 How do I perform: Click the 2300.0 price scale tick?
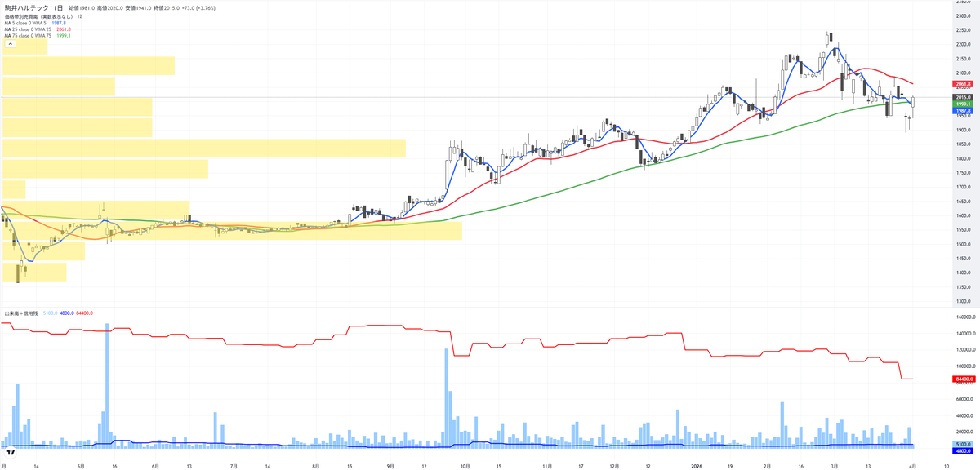[x=963, y=16]
